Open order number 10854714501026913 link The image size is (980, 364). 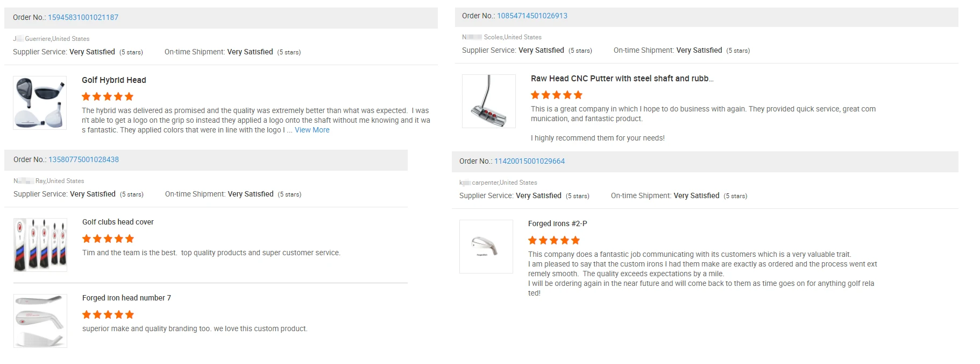coord(532,16)
